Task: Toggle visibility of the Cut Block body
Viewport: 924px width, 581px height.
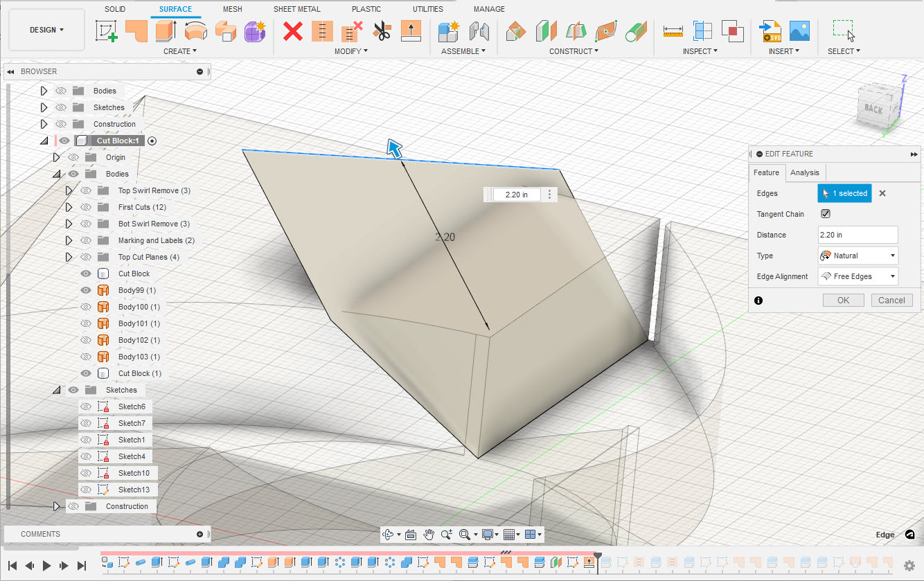Action: coord(85,273)
